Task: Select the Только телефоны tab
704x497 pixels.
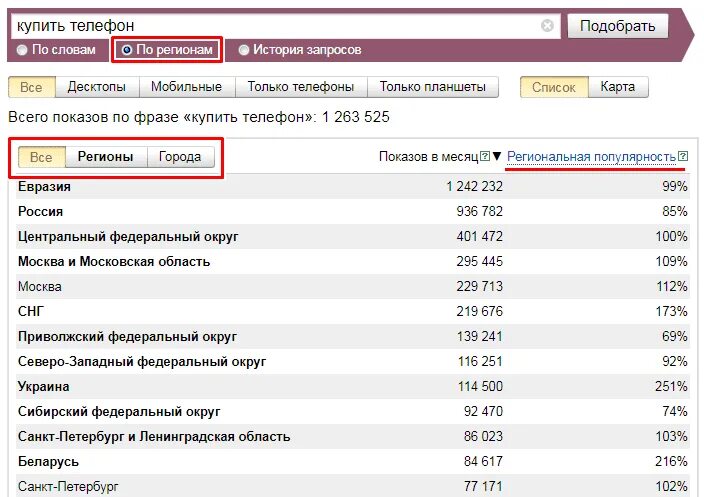Action: [301, 87]
